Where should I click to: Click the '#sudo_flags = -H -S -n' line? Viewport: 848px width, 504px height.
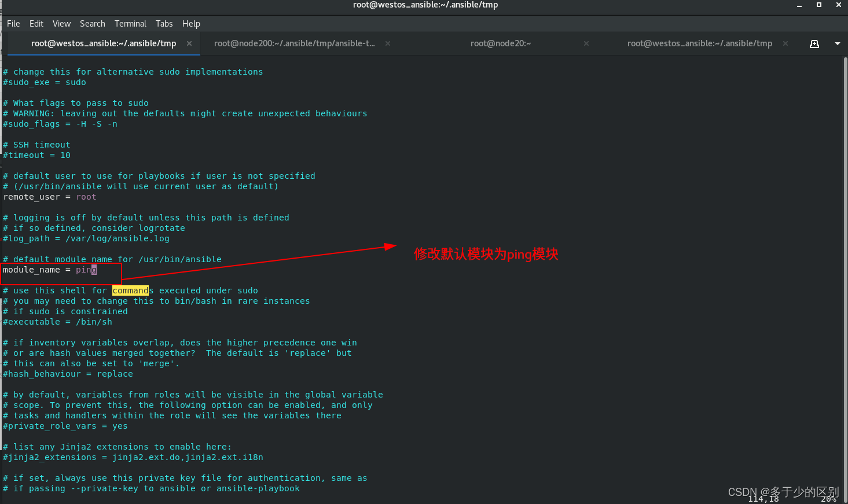[x=60, y=124]
